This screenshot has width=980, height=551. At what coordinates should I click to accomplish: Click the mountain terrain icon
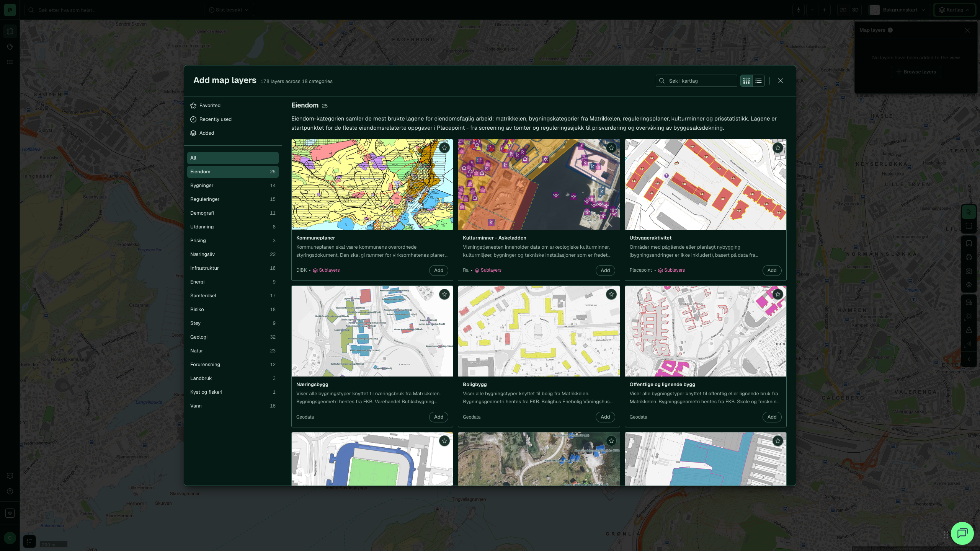point(969,330)
